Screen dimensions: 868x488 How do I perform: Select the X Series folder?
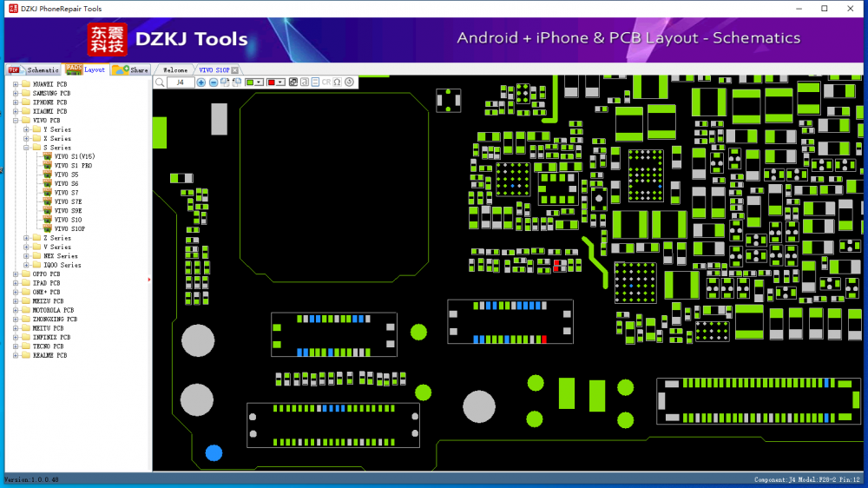click(57, 138)
